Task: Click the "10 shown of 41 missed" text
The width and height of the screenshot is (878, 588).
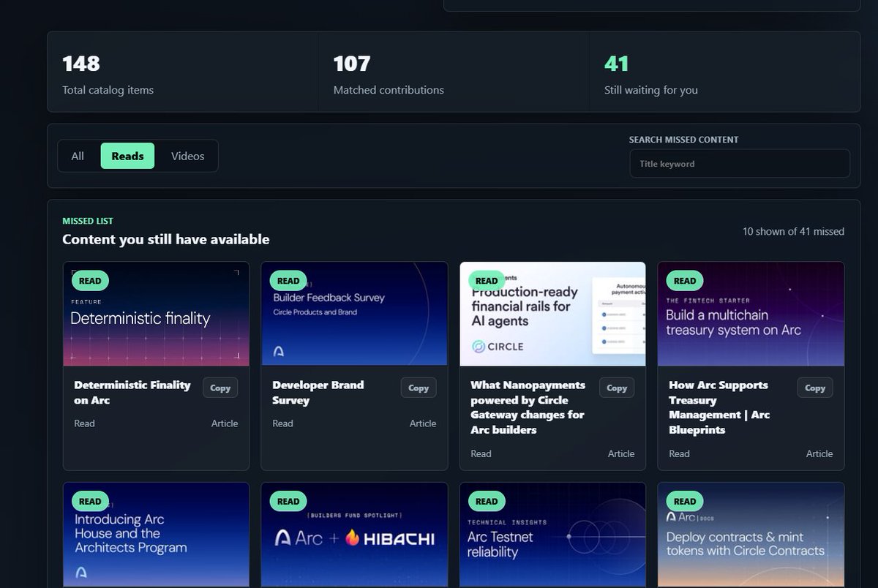Action: point(793,232)
